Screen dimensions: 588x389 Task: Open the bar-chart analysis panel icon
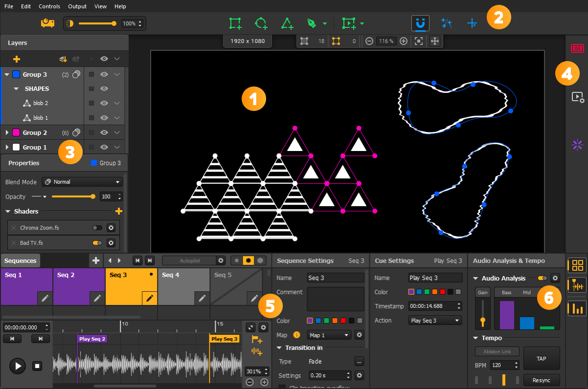[x=576, y=307]
